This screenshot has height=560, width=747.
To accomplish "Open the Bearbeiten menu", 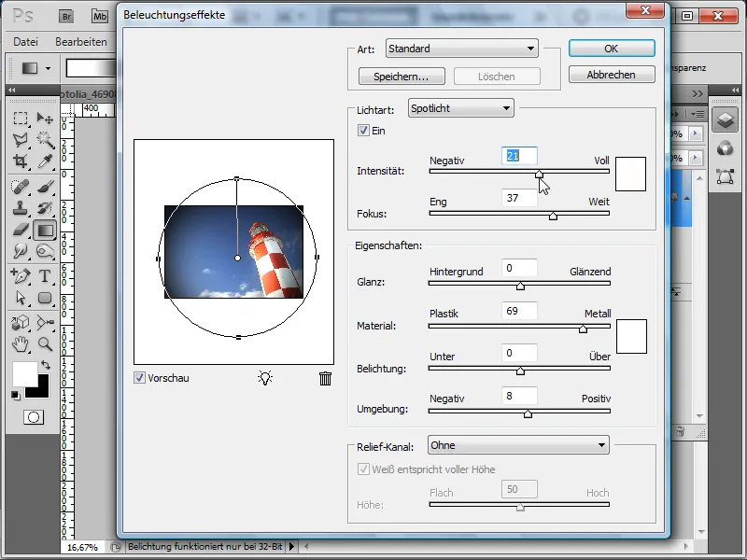I will (x=81, y=42).
